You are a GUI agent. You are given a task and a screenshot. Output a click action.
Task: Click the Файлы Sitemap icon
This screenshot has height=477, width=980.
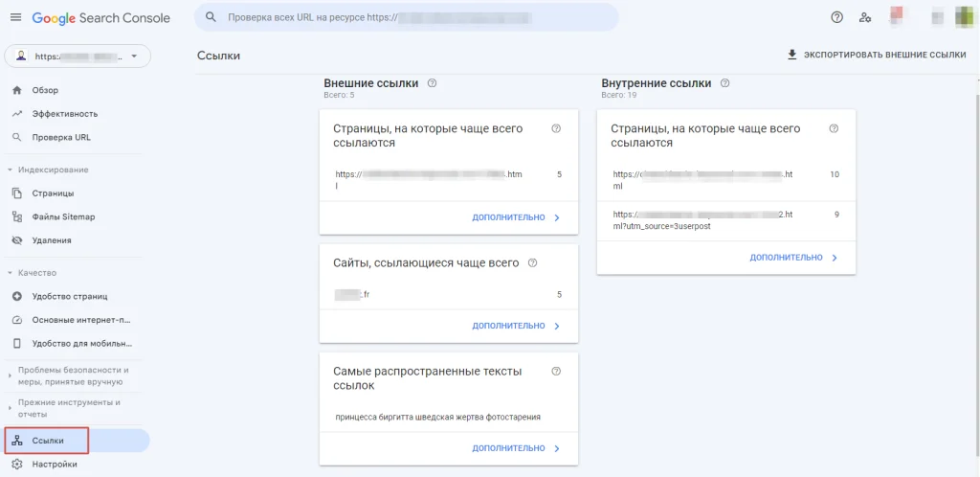pyautogui.click(x=17, y=216)
